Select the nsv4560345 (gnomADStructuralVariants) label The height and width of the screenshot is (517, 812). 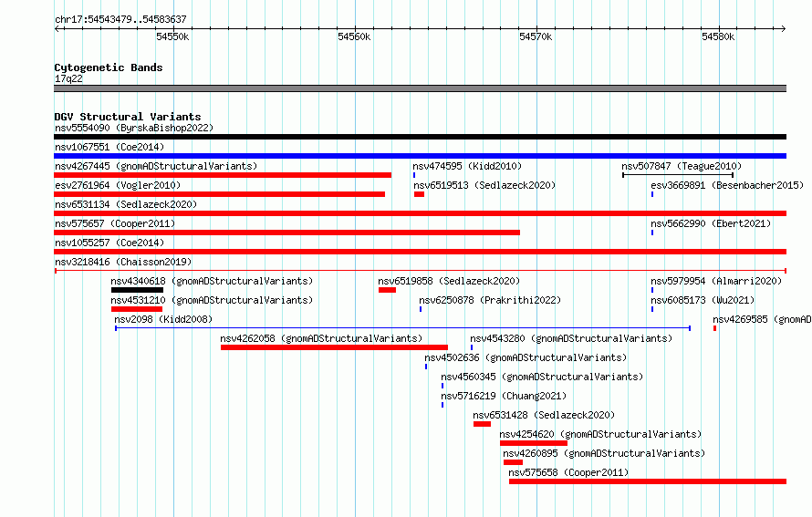(542, 377)
